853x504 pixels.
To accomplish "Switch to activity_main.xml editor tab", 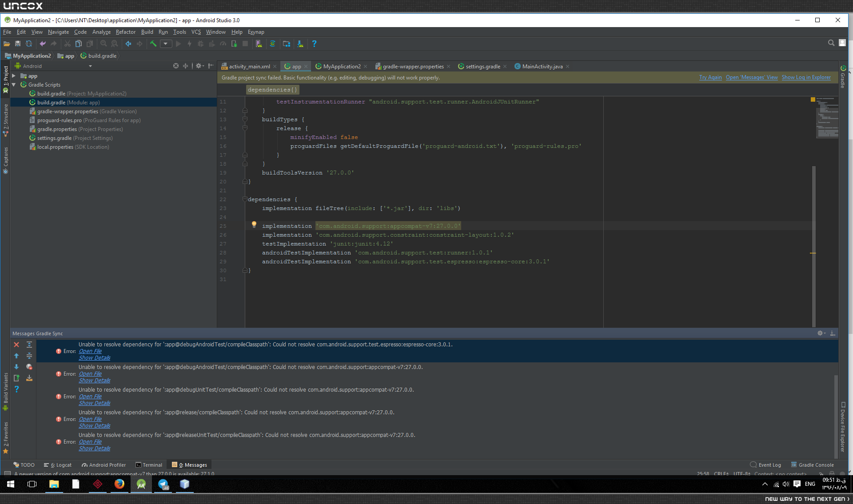I will 249,67.
